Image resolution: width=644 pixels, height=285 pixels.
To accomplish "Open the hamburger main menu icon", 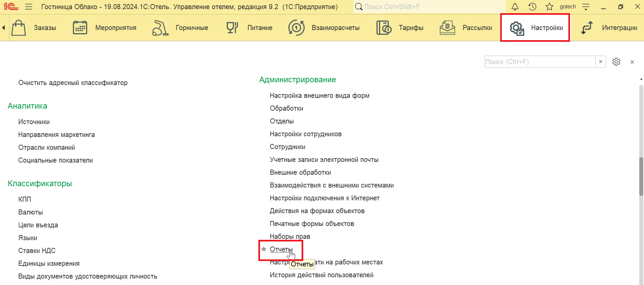I will (29, 7).
